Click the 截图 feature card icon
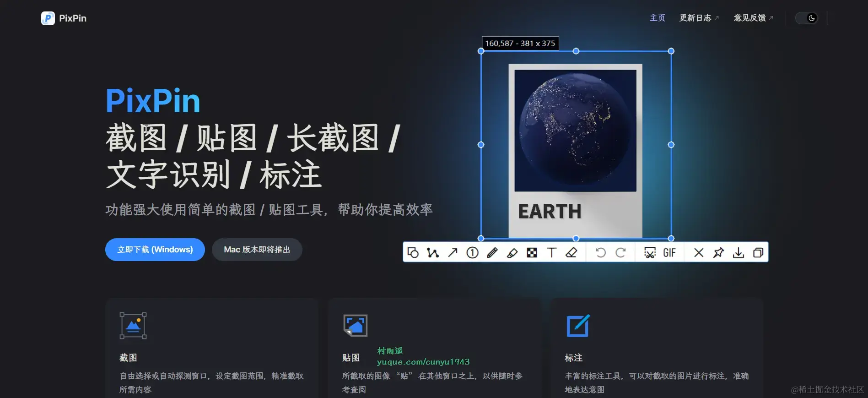This screenshot has height=398, width=868. click(x=133, y=326)
